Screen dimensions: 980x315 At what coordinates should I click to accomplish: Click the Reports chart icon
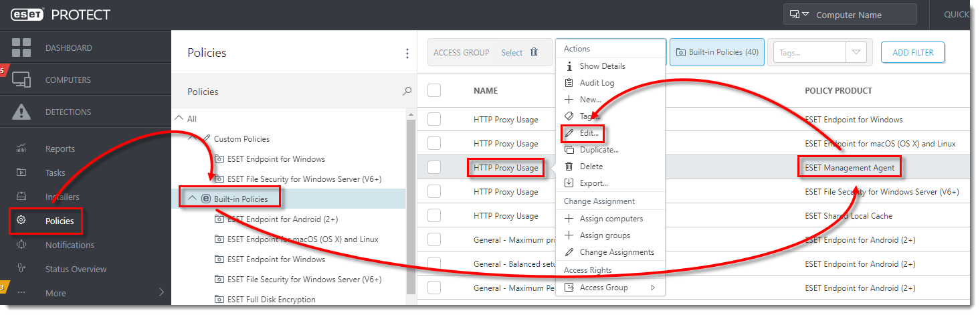(x=21, y=148)
